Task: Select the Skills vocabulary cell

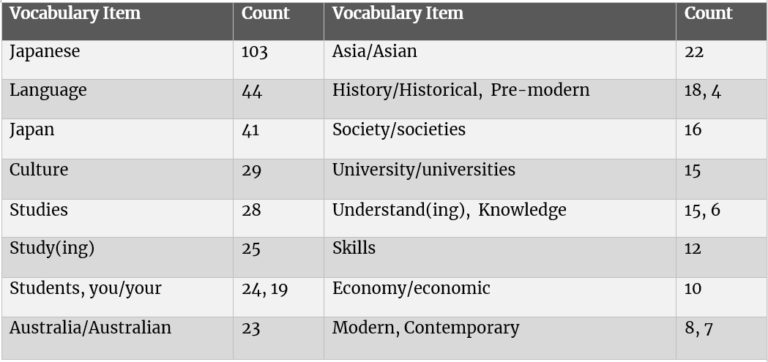Action: [x=500, y=258]
